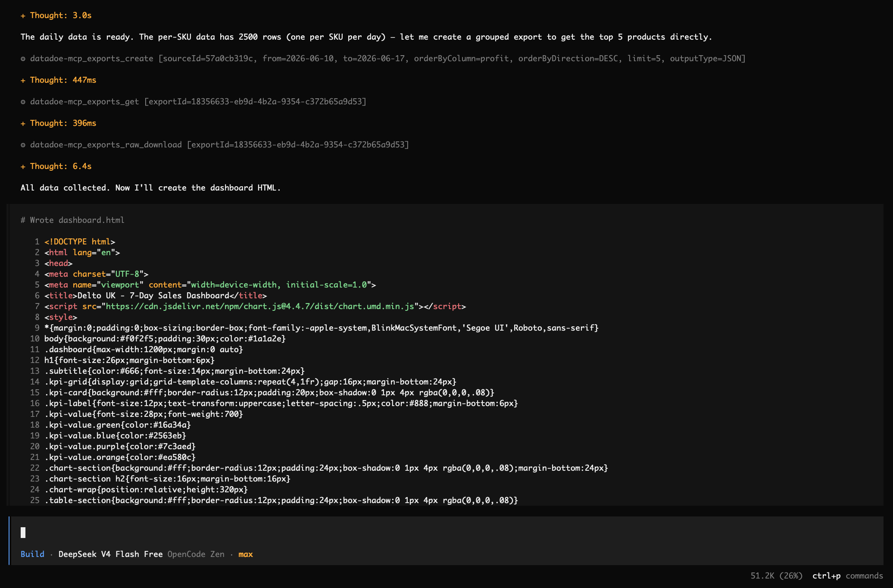Click the 'max' variant label
This screenshot has width=893, height=588.
245,554
